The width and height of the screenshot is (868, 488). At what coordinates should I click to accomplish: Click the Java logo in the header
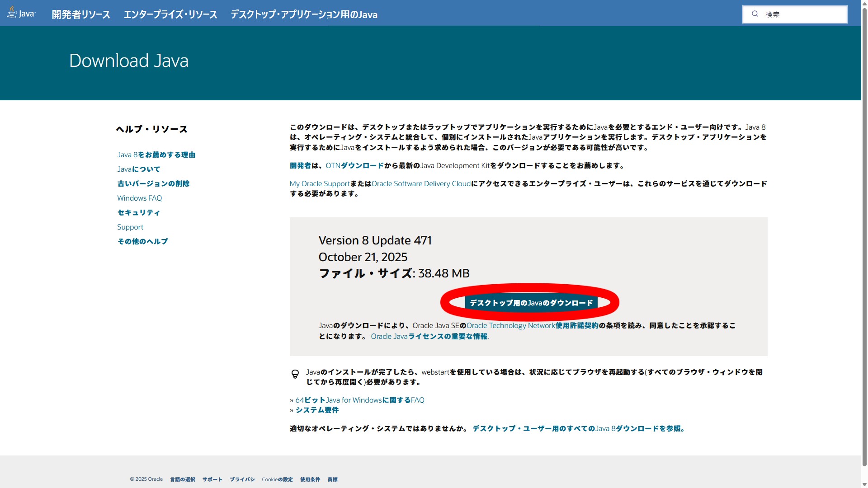pyautogui.click(x=21, y=13)
